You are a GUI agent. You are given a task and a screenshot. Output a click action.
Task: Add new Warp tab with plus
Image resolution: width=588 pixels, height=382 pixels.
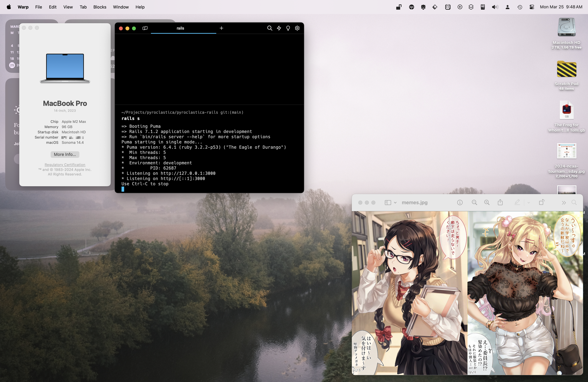click(x=221, y=28)
